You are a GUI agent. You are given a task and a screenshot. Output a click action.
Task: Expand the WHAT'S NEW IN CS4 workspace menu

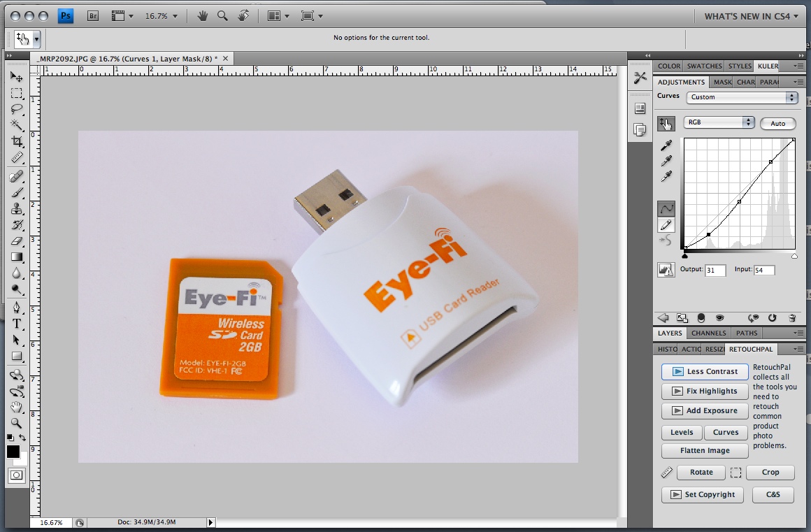tap(751, 16)
